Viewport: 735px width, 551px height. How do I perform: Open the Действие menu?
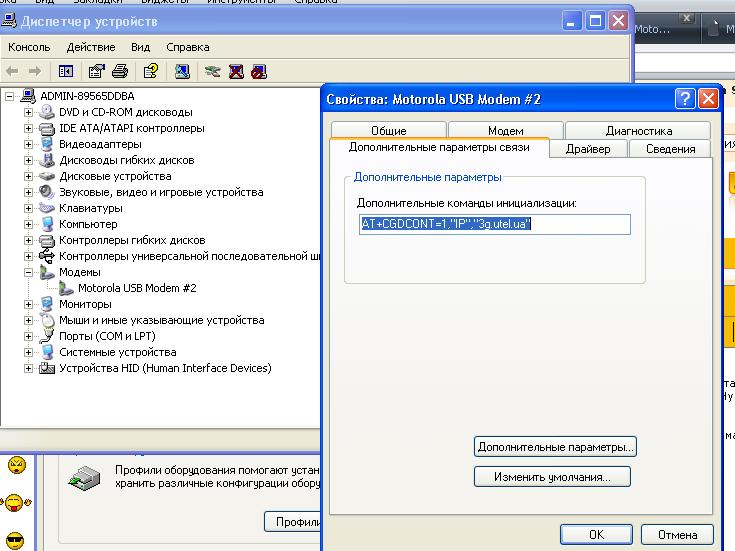tap(91, 47)
